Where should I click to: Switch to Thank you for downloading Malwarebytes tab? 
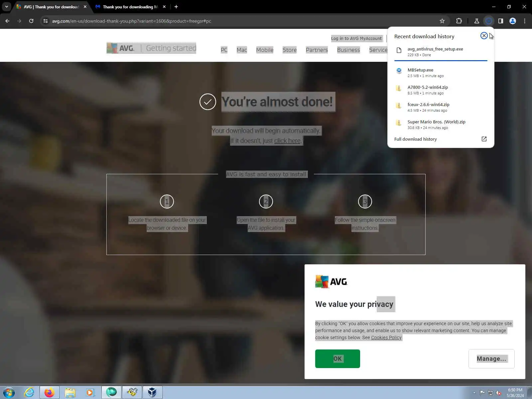pyautogui.click(x=130, y=7)
